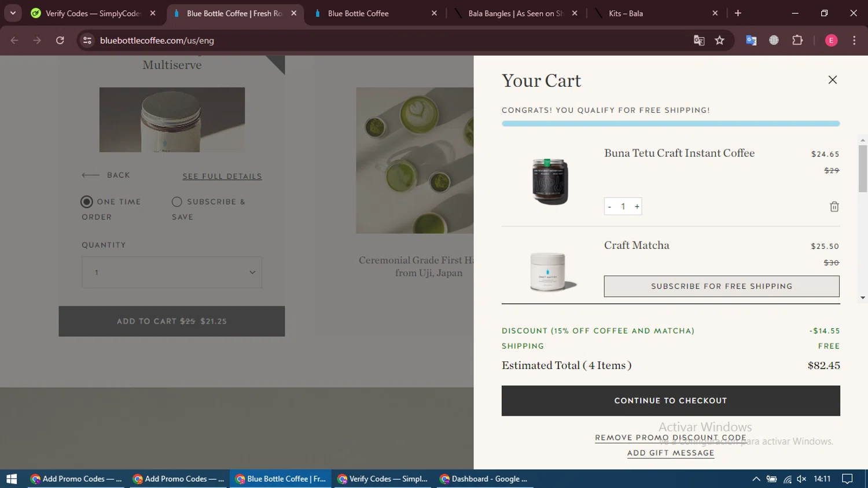The image size is (868, 488).
Task: Delete Buna Tetu Craft Instant Coffee from cart
Action: (834, 207)
